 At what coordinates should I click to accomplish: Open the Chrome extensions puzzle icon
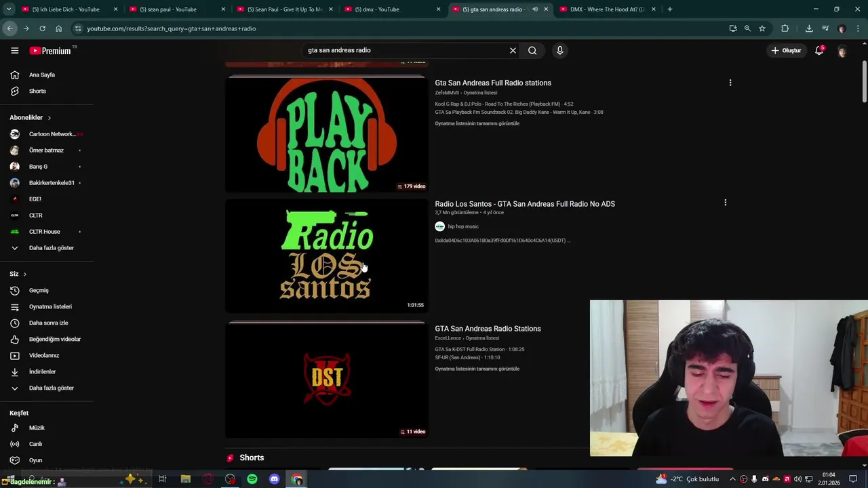click(x=785, y=28)
